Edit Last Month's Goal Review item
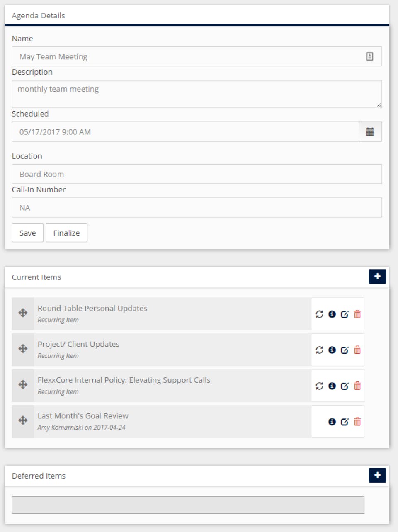The width and height of the screenshot is (398, 532). coord(345,422)
